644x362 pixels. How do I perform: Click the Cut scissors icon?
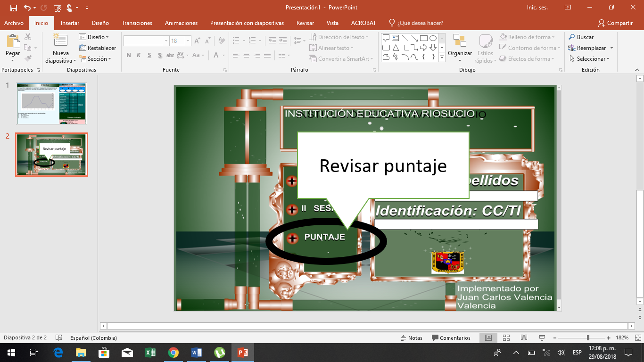coord(28,37)
